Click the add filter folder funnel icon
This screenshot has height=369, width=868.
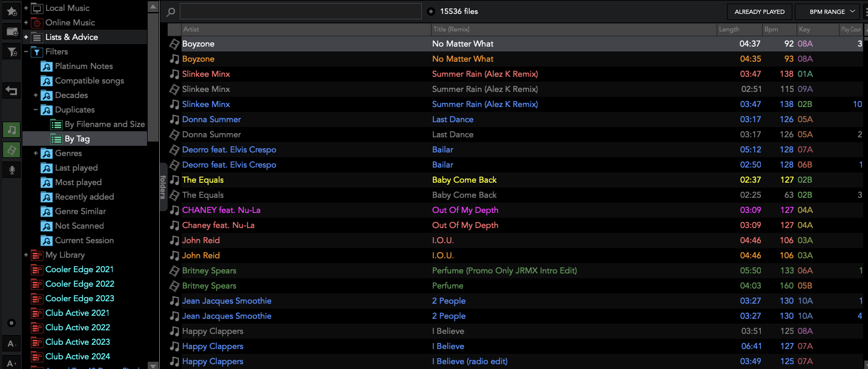coord(12,52)
